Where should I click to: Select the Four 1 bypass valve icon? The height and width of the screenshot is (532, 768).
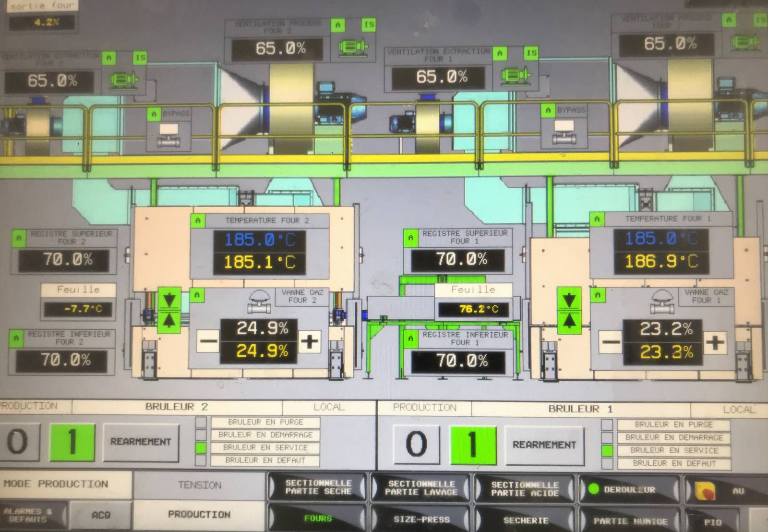[x=564, y=132]
